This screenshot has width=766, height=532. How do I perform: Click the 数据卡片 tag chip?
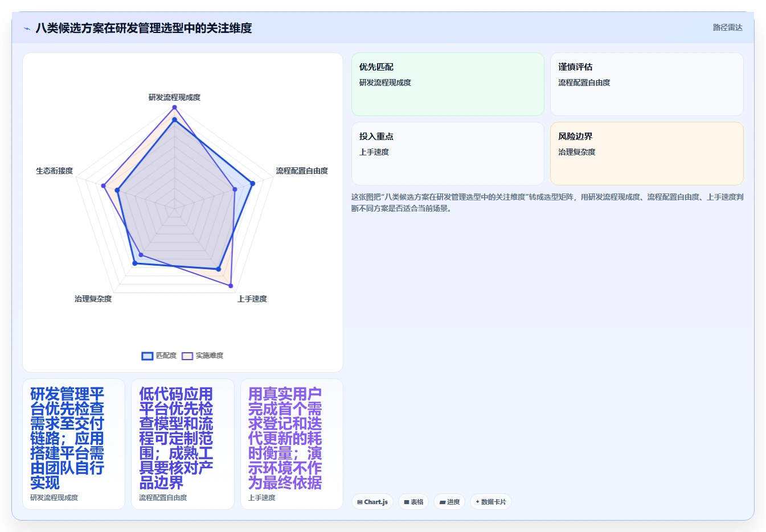pyautogui.click(x=490, y=502)
